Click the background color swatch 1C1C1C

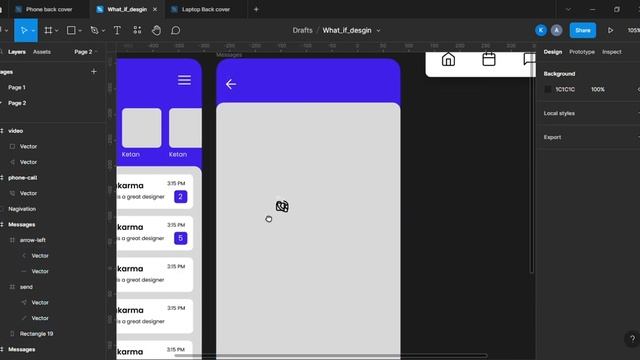(x=548, y=89)
